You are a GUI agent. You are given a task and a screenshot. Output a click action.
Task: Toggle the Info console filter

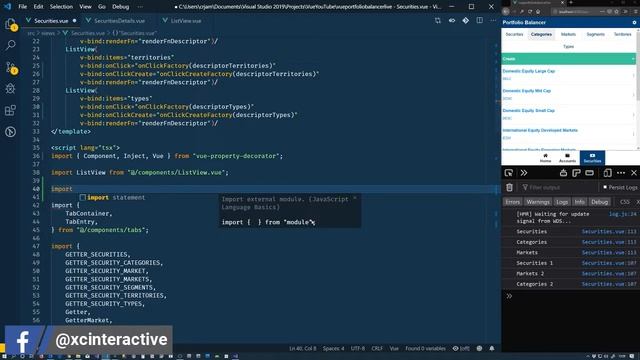579,202
